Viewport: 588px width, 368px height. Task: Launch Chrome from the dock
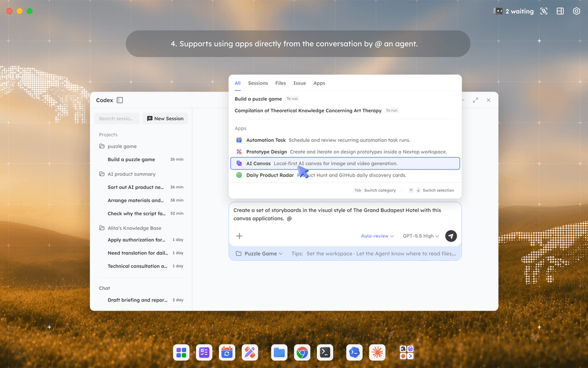(x=302, y=353)
